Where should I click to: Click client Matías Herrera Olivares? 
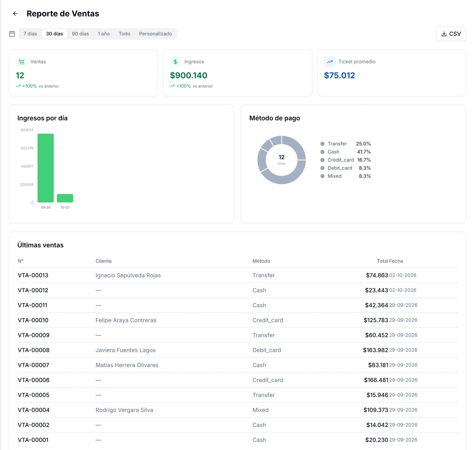point(127,365)
